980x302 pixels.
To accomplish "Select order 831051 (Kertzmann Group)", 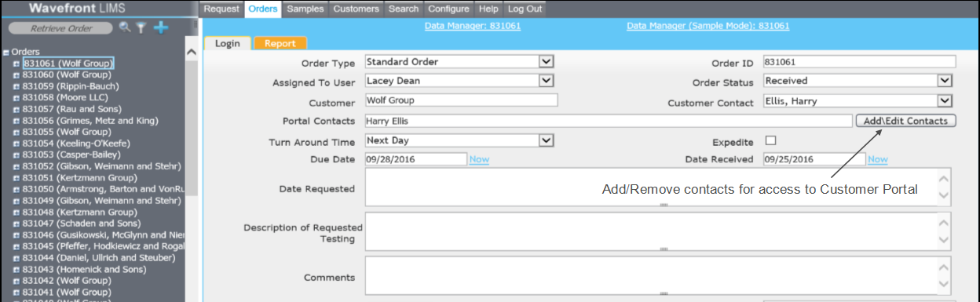I will click(79, 178).
